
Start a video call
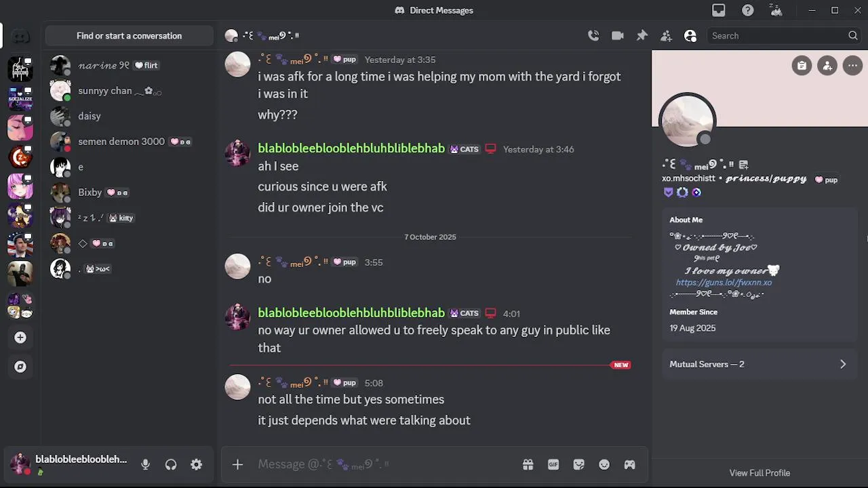click(x=617, y=36)
